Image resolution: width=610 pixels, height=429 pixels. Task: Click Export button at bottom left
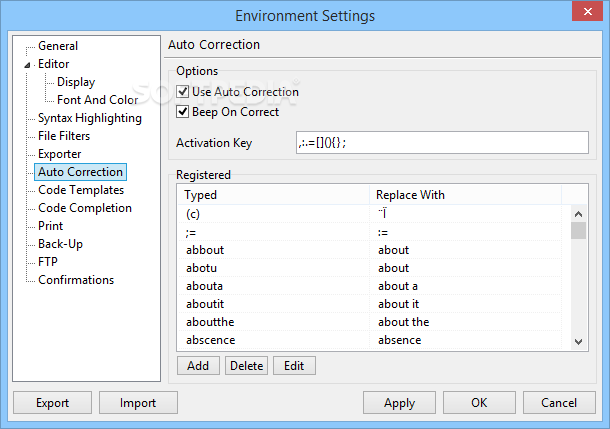tap(53, 403)
